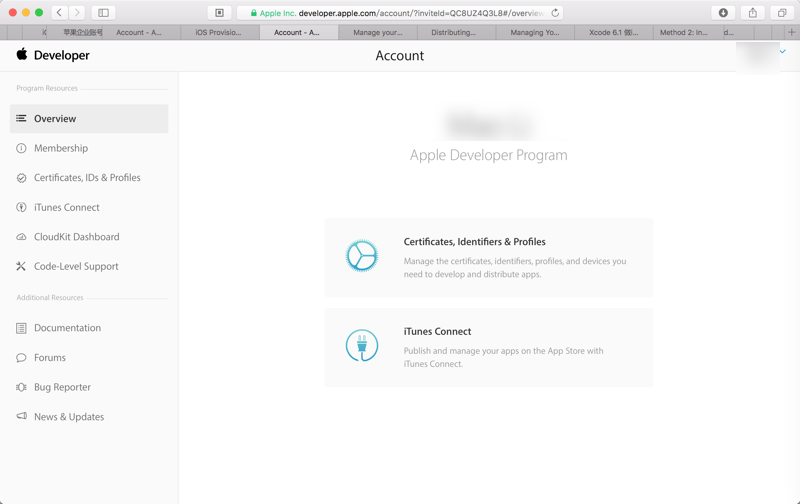
Task: Click the Code-Level Support tools icon
Action: click(21, 266)
